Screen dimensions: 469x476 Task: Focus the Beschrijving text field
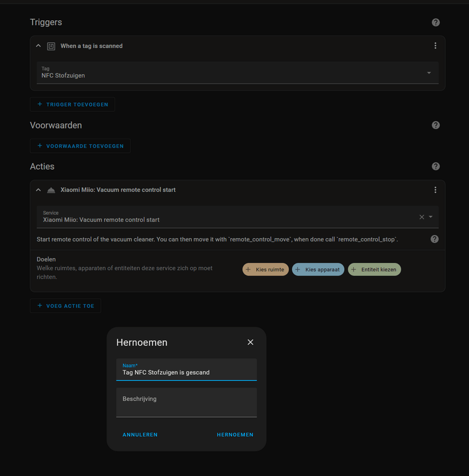tap(187, 402)
